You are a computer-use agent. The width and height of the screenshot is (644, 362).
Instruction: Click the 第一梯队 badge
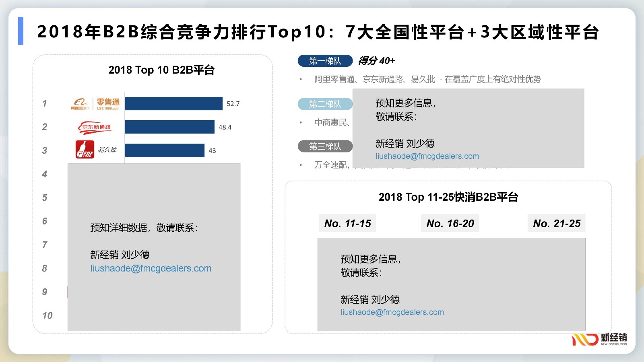pyautogui.click(x=325, y=61)
